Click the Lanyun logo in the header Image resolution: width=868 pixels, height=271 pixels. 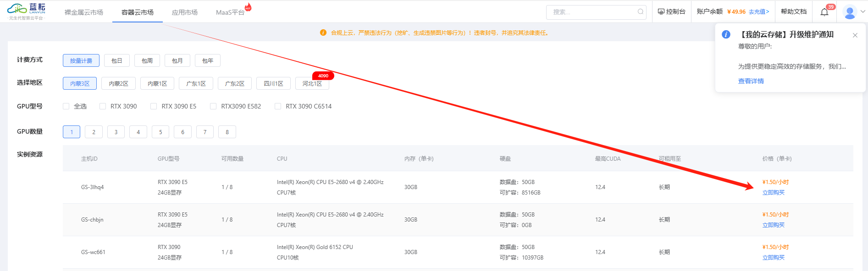27,11
